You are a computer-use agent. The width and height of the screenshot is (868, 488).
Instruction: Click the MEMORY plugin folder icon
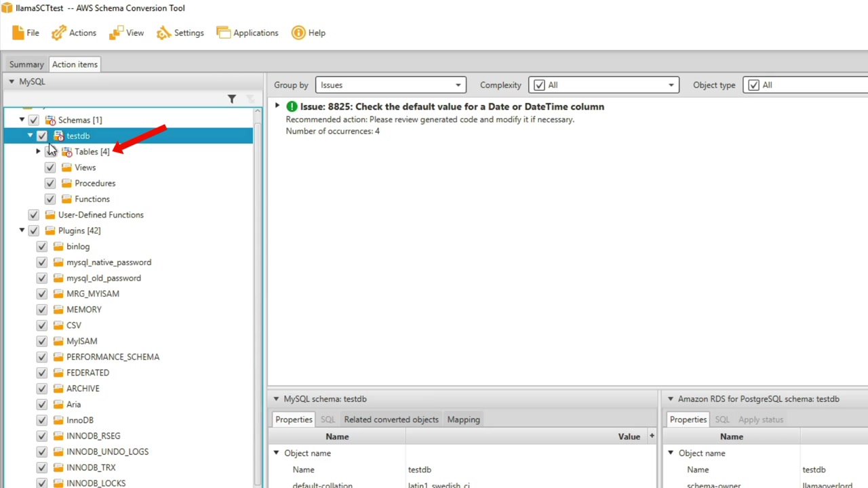click(x=58, y=310)
